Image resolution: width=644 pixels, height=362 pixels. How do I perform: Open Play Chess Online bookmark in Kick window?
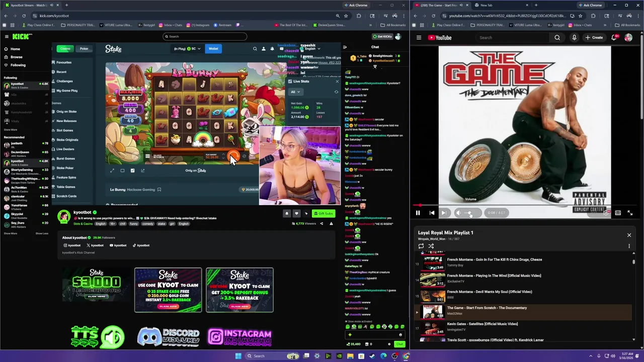(x=38, y=25)
